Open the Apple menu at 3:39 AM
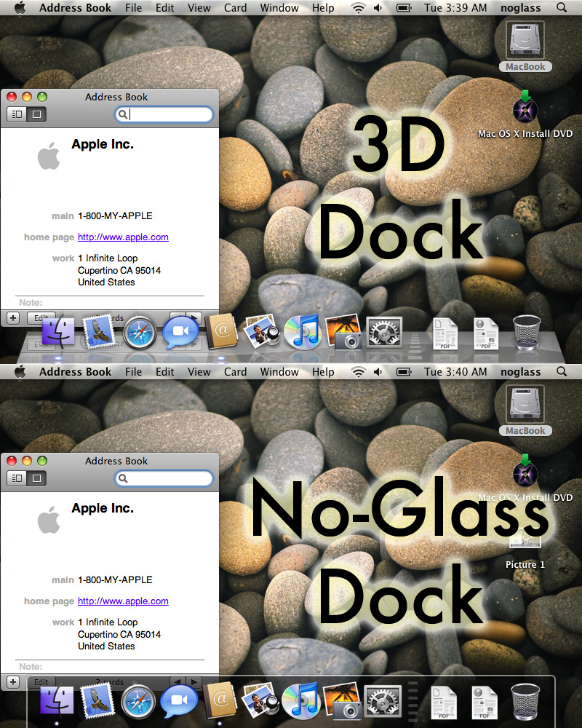Image resolution: width=582 pixels, height=728 pixels. [20, 8]
